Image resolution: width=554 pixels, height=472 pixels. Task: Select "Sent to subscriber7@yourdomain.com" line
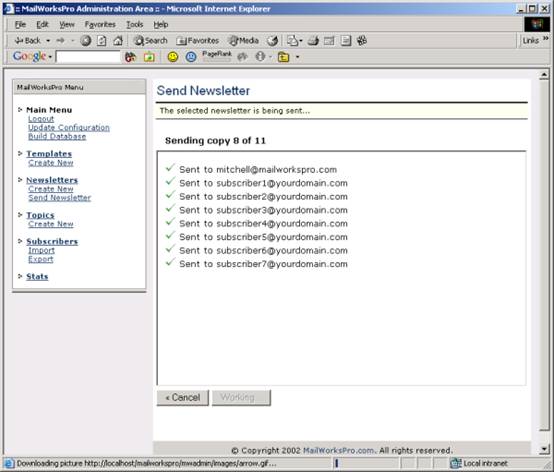tap(263, 264)
